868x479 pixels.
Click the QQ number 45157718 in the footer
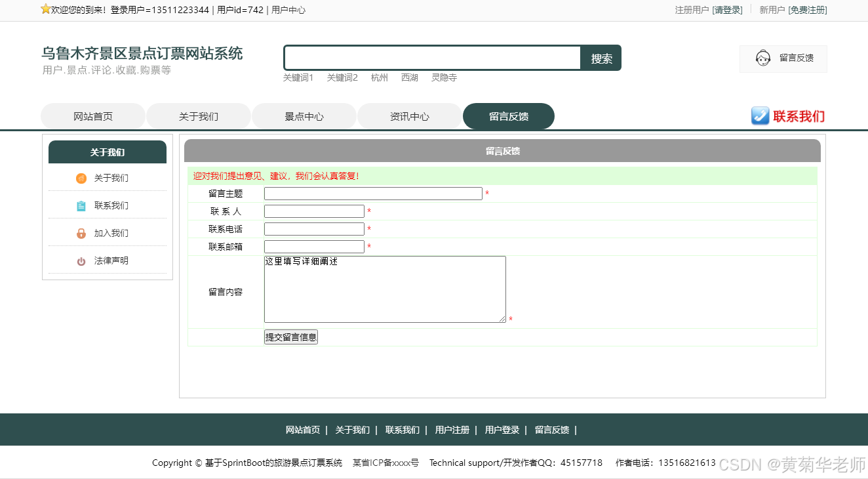tap(582, 463)
